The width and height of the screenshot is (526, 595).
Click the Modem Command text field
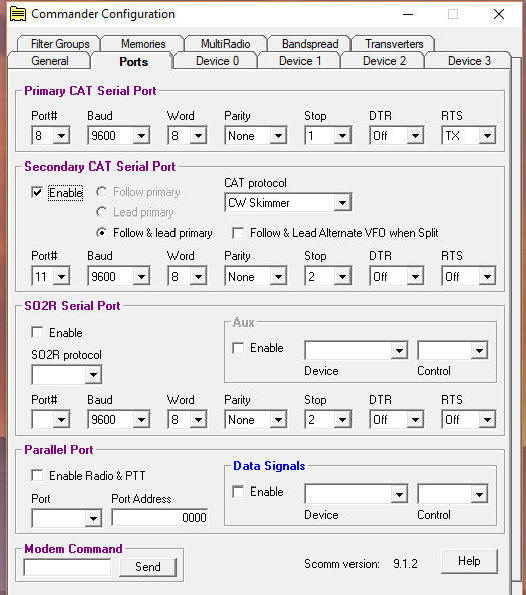67,567
